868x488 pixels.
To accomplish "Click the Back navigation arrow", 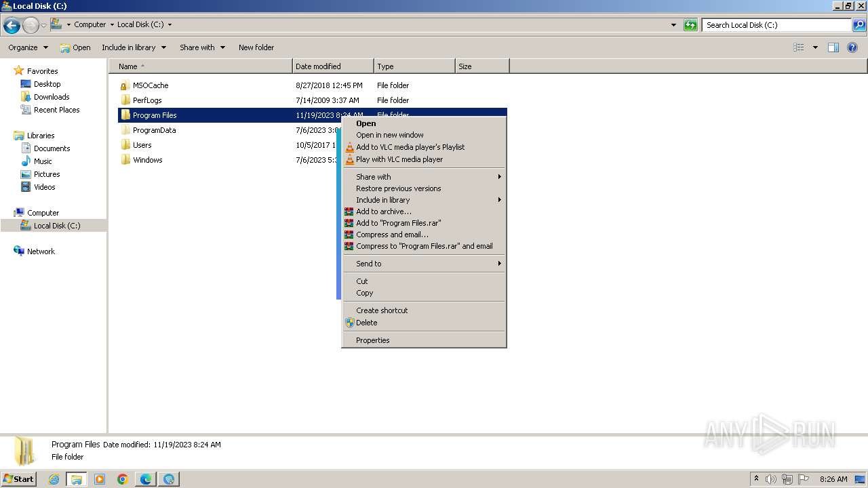I will [12, 26].
